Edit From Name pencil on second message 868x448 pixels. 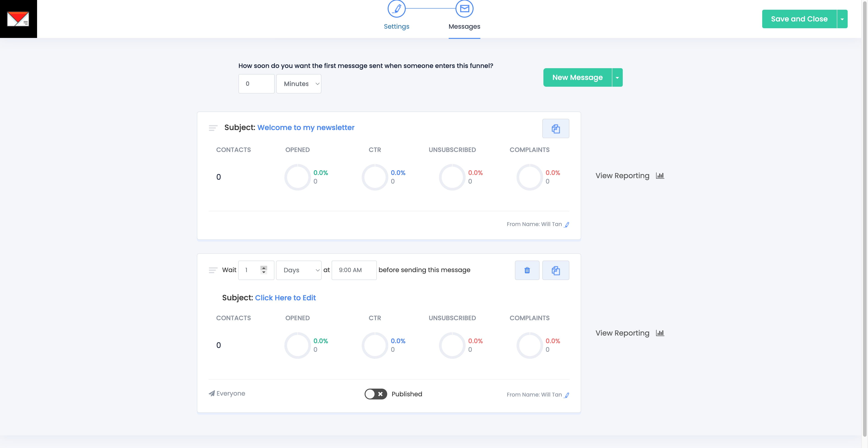(x=567, y=395)
